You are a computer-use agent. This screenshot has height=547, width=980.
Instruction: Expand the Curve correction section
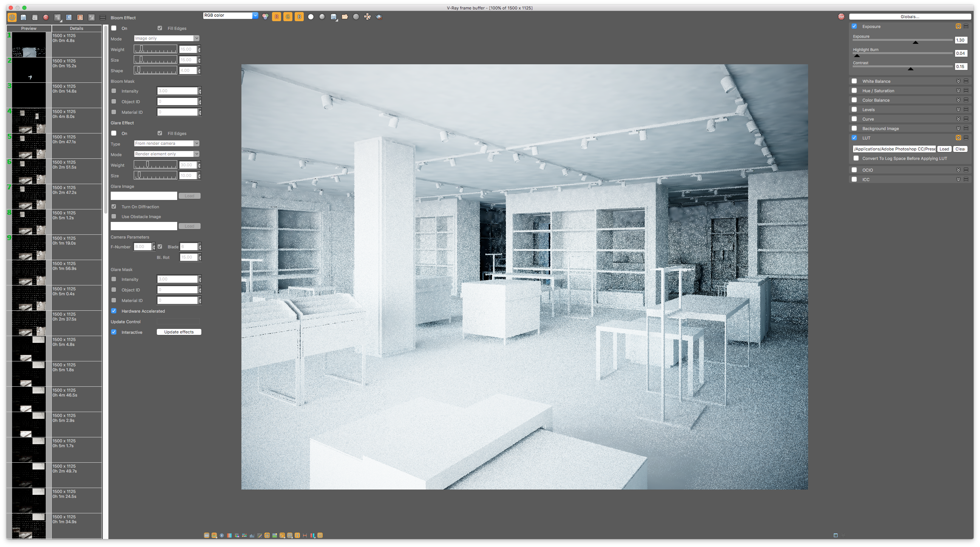pyautogui.click(x=958, y=119)
